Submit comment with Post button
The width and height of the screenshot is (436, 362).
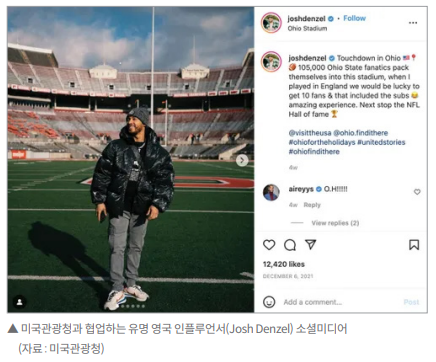(411, 302)
